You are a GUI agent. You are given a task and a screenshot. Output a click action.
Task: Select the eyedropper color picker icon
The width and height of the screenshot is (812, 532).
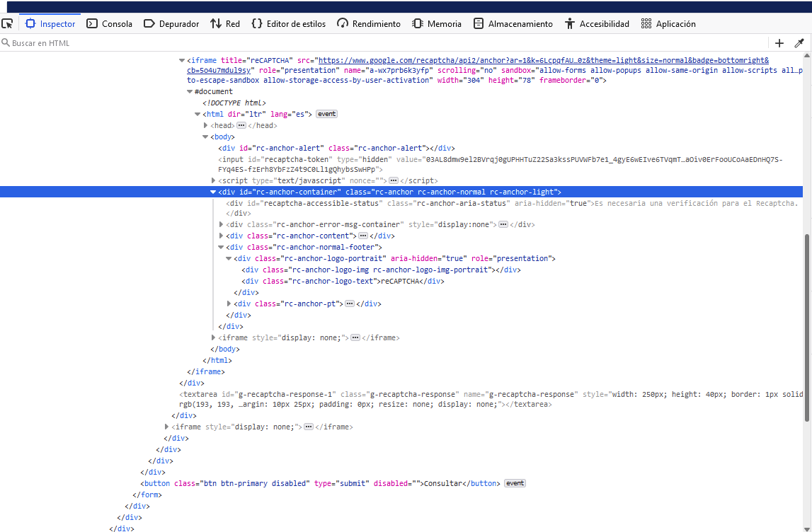coord(799,43)
